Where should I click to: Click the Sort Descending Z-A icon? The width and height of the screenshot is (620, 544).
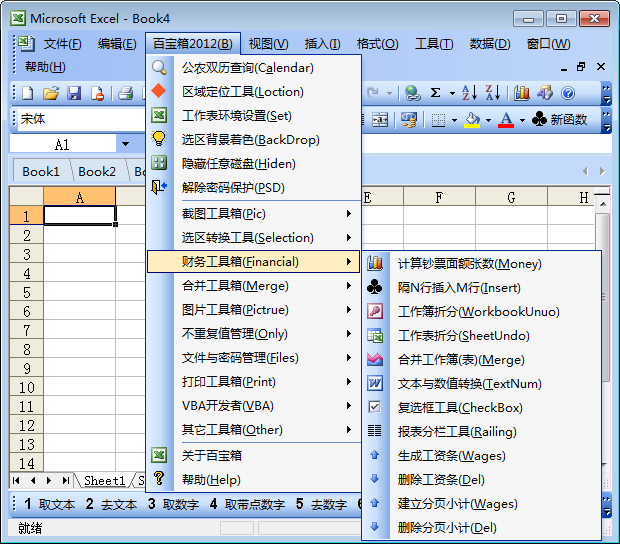(x=493, y=93)
